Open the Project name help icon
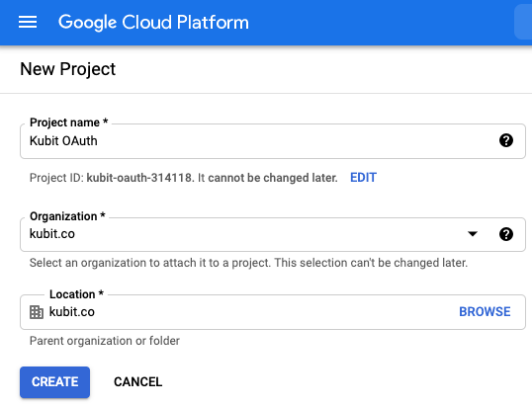 [506, 140]
